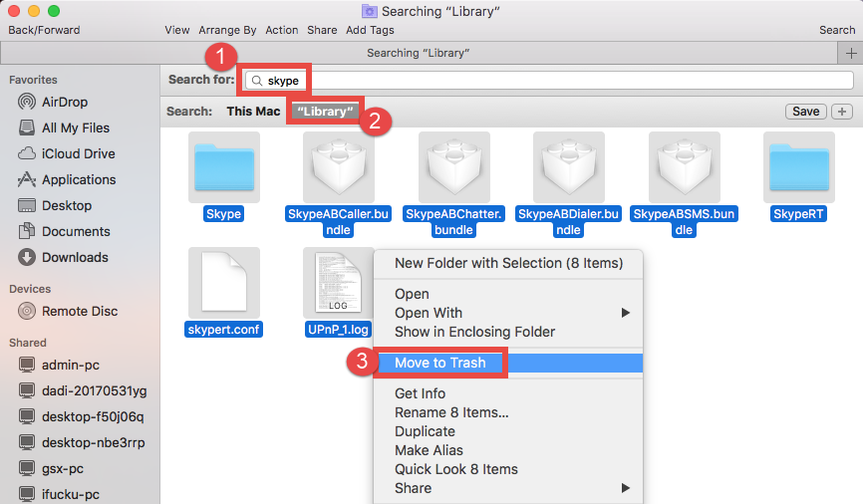Set search scope to "Library"
The height and width of the screenshot is (504, 863).
pyautogui.click(x=325, y=112)
